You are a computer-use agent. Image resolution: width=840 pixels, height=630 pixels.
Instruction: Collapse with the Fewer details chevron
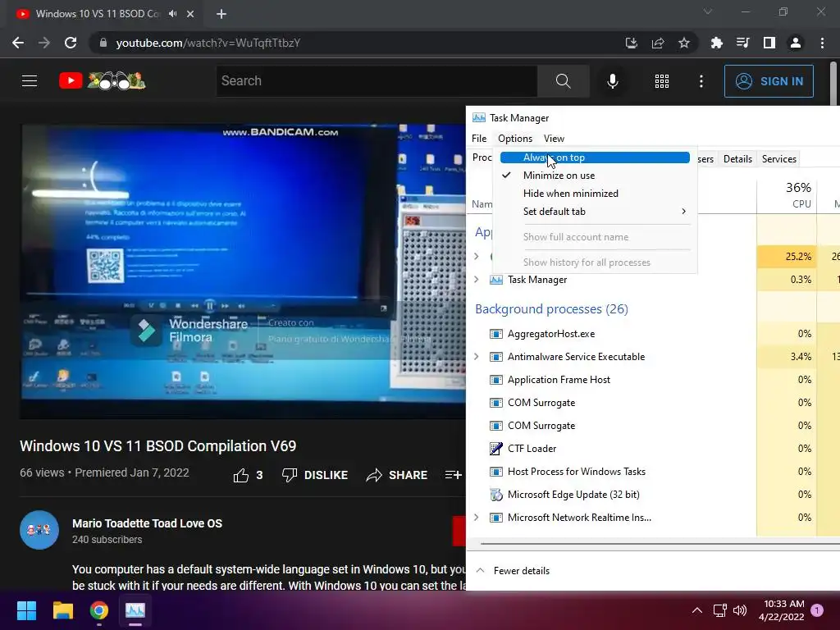481,571
